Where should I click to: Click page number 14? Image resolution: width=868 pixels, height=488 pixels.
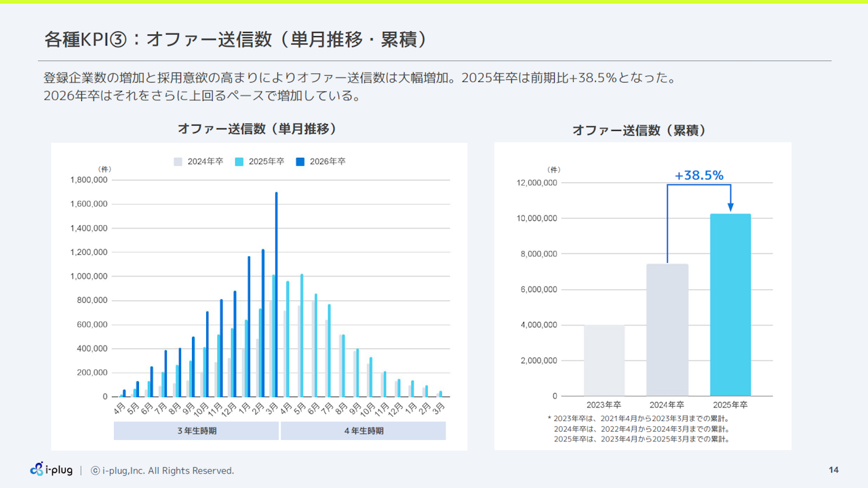pos(833,470)
